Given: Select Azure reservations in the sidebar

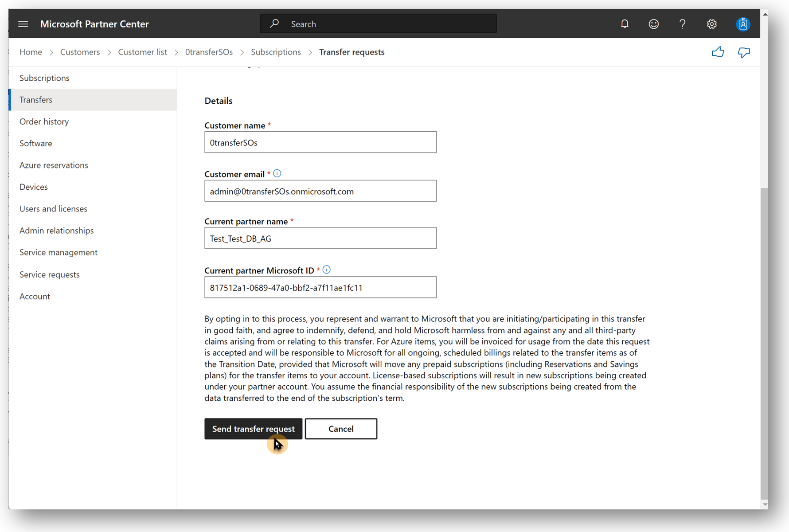Looking at the screenshot, I should click(x=54, y=165).
